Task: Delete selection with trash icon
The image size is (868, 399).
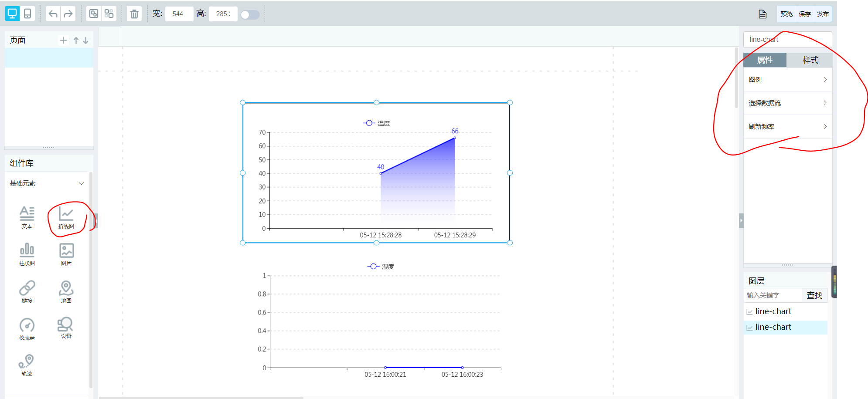Action: coord(134,14)
